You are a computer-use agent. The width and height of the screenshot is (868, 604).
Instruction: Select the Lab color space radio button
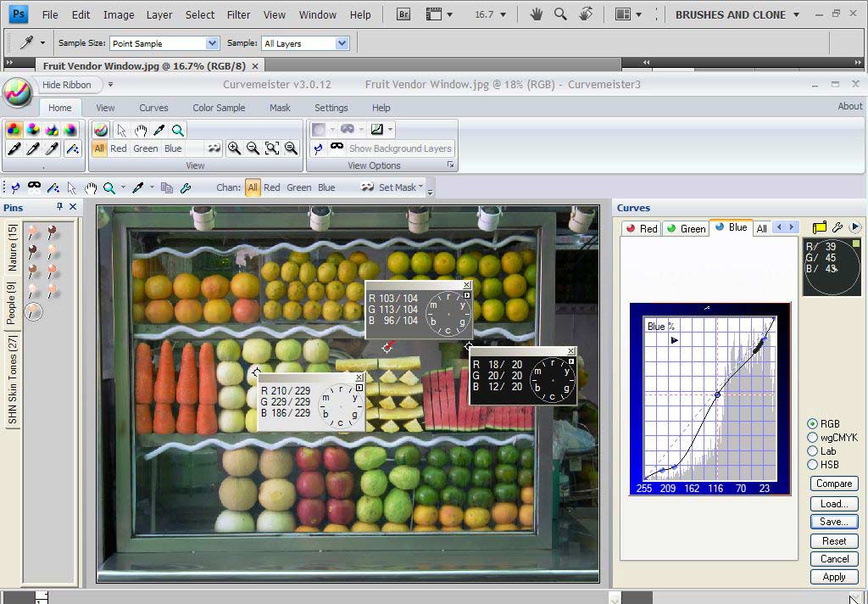[x=812, y=451]
